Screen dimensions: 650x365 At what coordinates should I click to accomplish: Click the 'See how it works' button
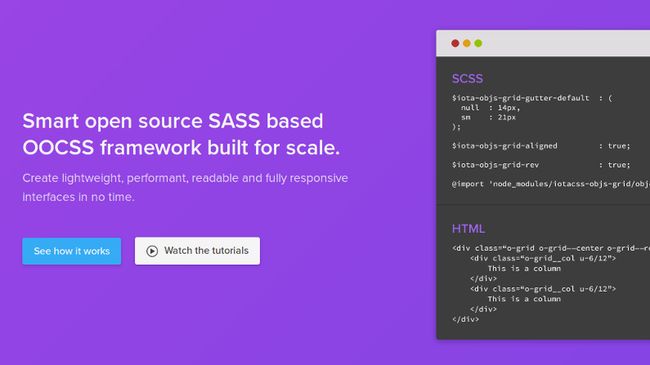[x=72, y=251]
